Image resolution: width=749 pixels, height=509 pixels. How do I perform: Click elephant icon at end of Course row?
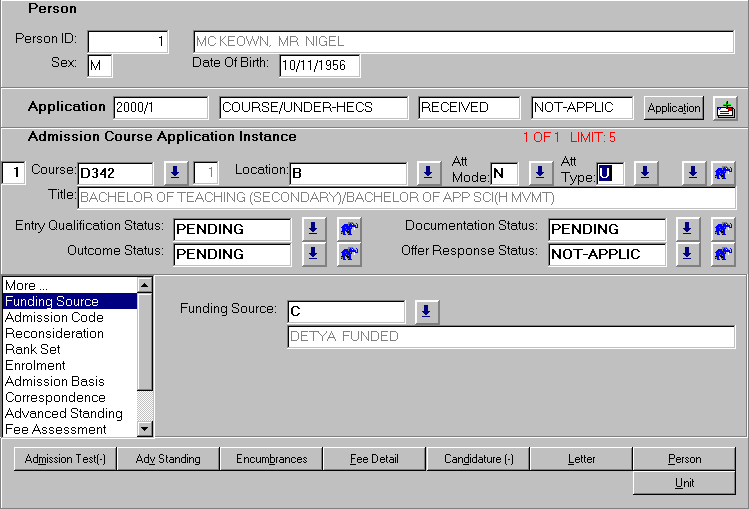[722, 173]
